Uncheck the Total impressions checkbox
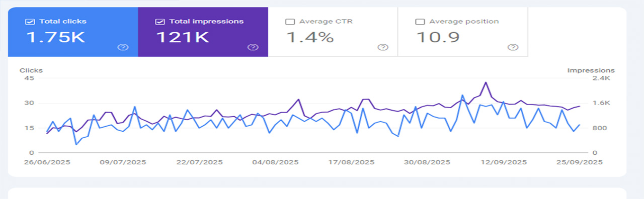The width and height of the screenshot is (644, 199). 160,22
